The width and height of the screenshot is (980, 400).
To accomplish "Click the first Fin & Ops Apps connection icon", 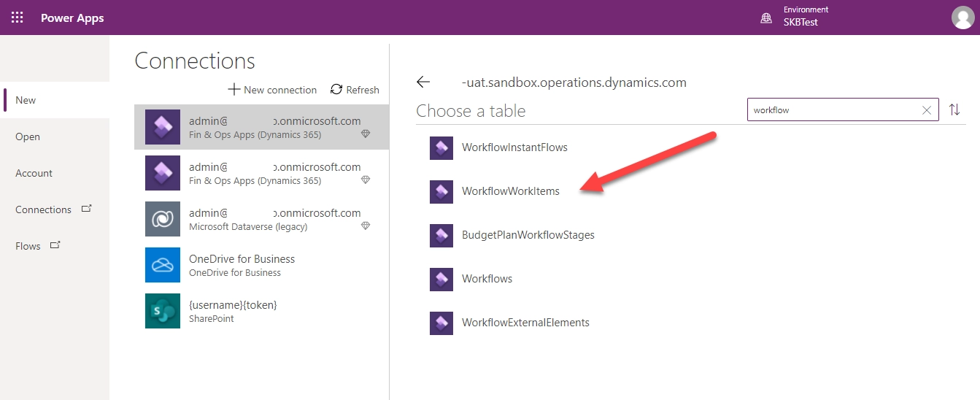I will click(x=162, y=127).
